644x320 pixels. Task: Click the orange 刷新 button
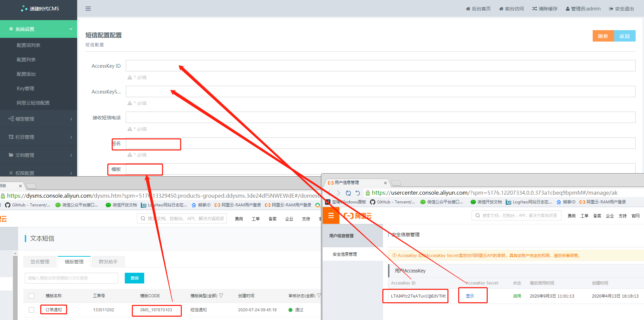click(x=603, y=36)
